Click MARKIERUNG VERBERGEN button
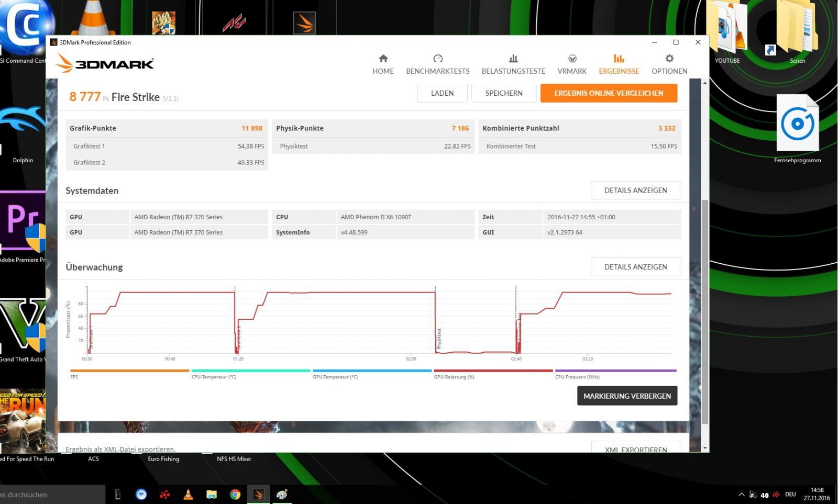The image size is (838, 504). [x=627, y=396]
